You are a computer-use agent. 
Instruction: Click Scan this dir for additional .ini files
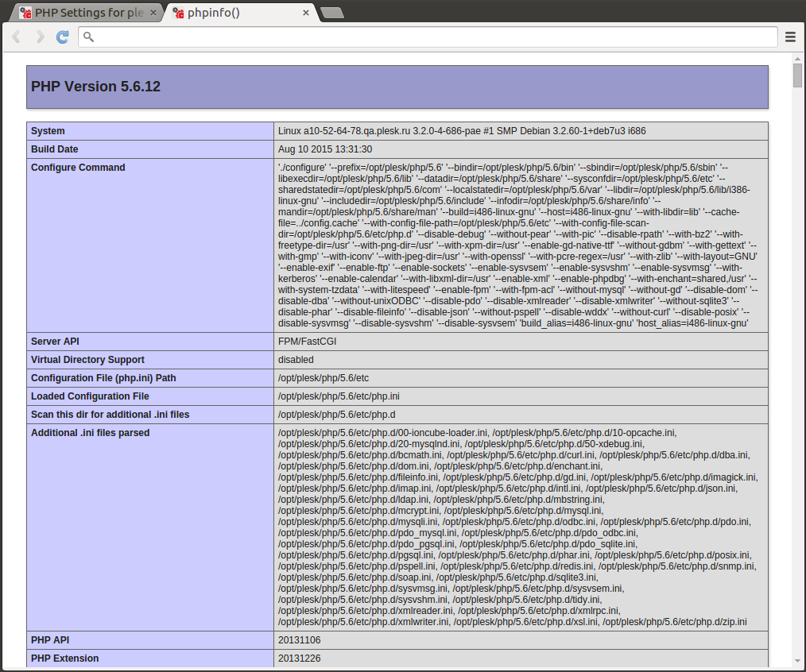[110, 415]
